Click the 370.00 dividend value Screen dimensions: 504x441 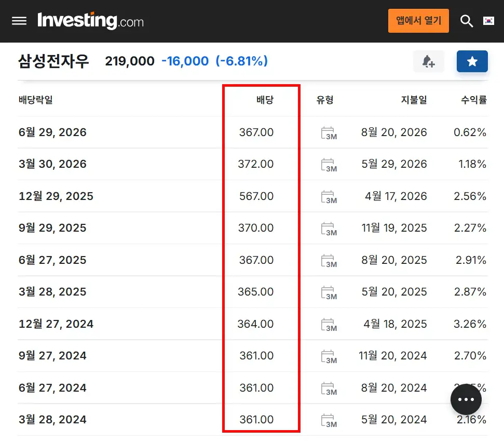tap(256, 228)
